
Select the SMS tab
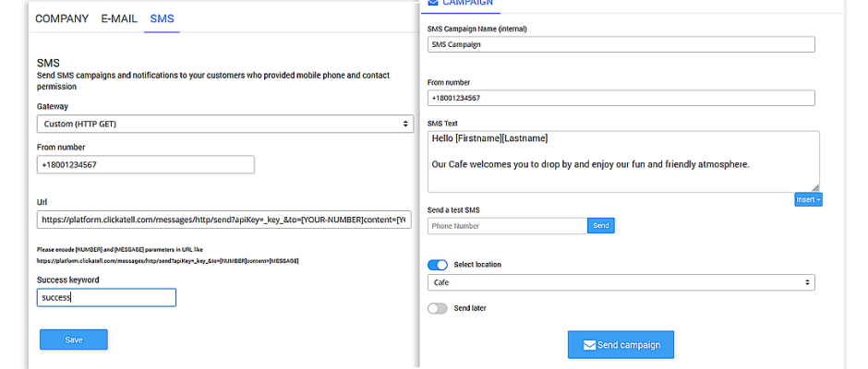coord(163,18)
